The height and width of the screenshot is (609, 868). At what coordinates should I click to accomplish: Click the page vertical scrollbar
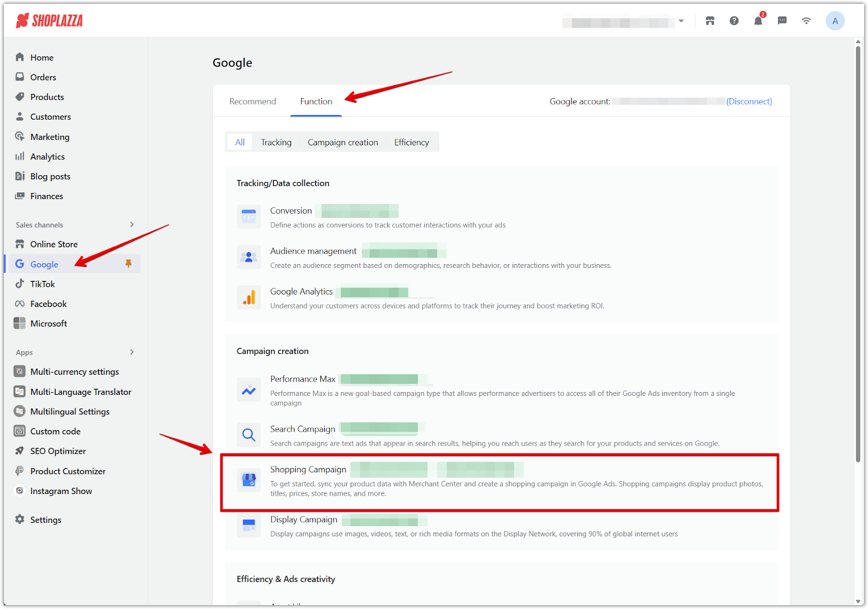point(858,254)
